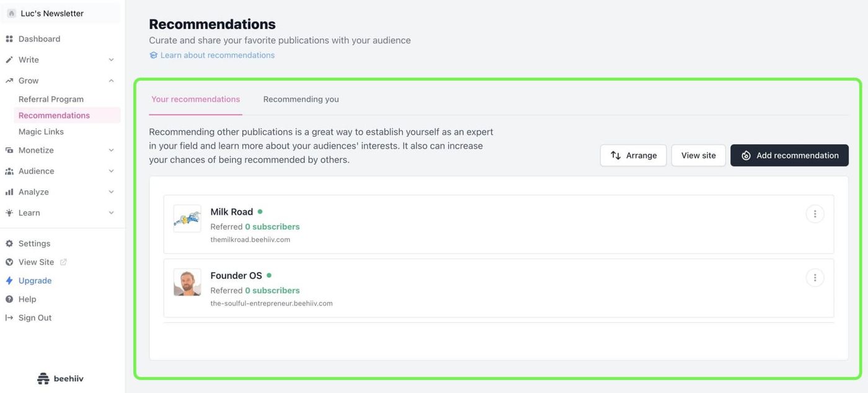Click the Arrange button
This screenshot has width=868, height=393.
(x=633, y=156)
